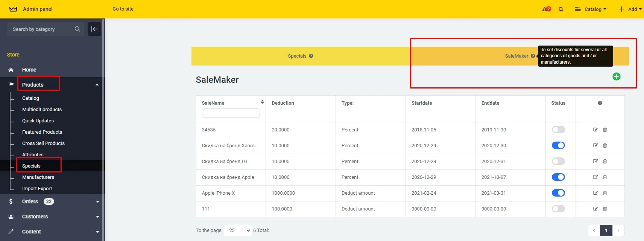Add a new sale with the green plus icon
Image resolution: width=644 pixels, height=241 pixels.
[617, 76]
